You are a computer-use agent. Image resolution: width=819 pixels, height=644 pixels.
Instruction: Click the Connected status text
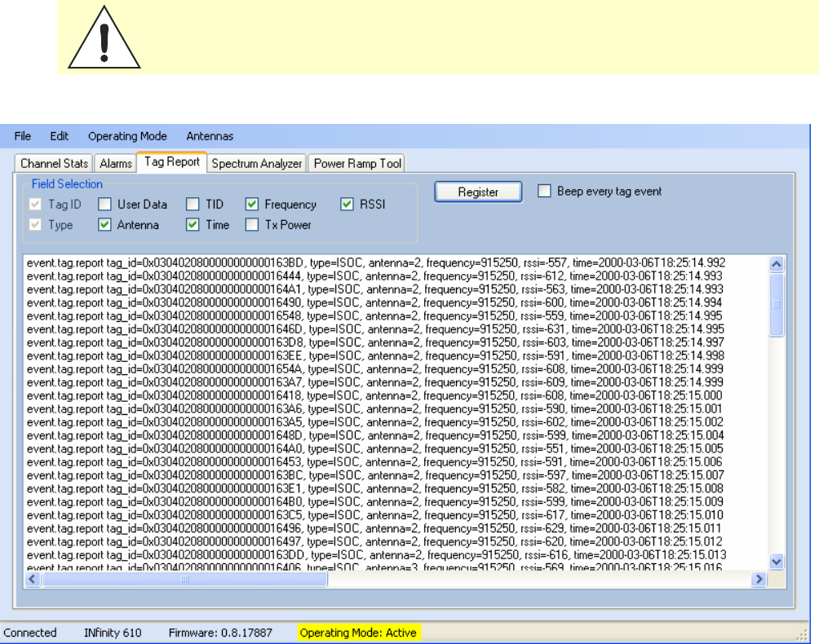click(x=29, y=633)
